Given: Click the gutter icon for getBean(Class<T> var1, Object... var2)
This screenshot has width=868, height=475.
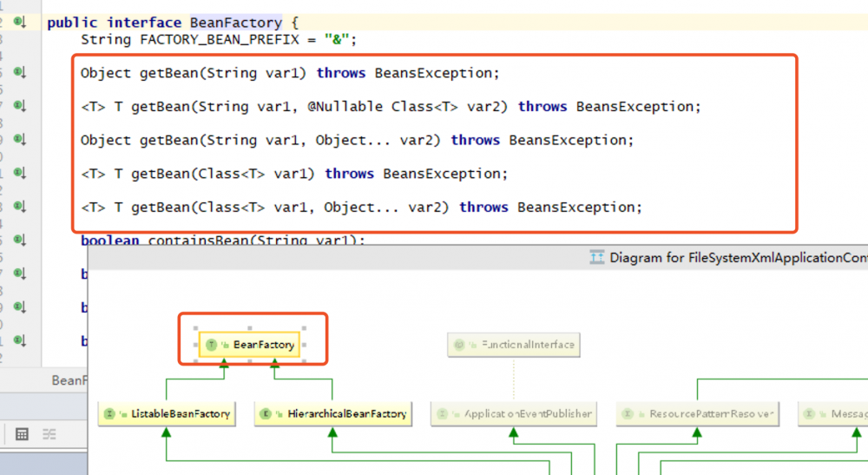Looking at the screenshot, I should coord(20,207).
